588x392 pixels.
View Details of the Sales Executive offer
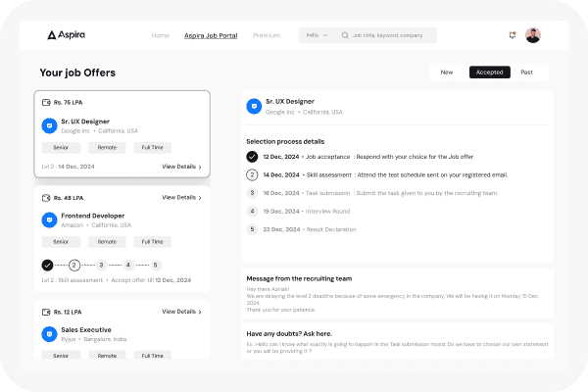[181, 312]
